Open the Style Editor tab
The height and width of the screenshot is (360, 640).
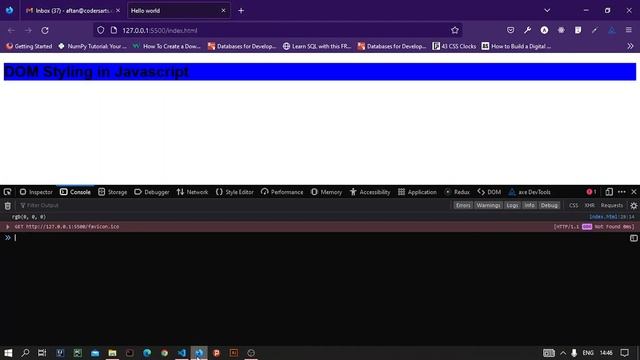coord(235,192)
